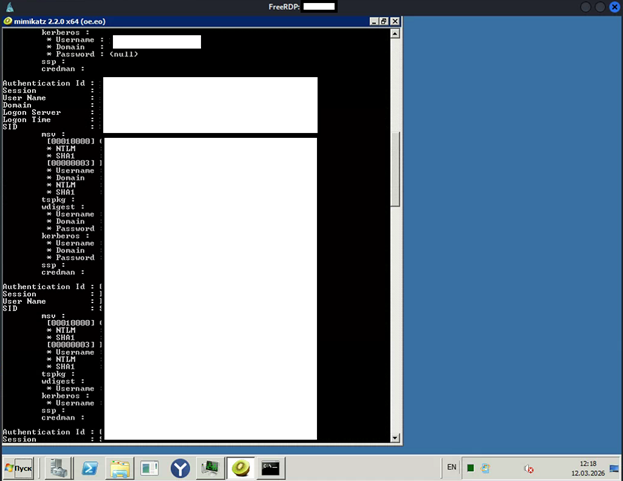The width and height of the screenshot is (623, 481).
Task: Open the Пуск start menu
Action: tap(19, 468)
